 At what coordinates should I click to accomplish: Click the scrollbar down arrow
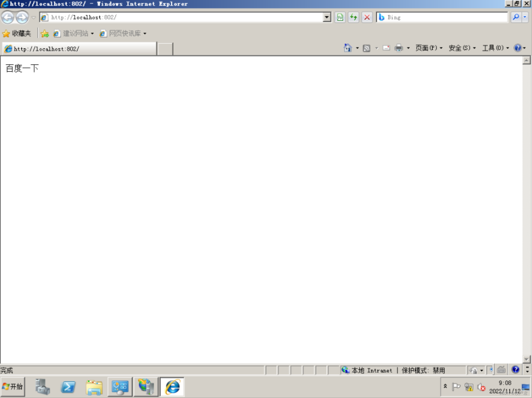pos(527,359)
